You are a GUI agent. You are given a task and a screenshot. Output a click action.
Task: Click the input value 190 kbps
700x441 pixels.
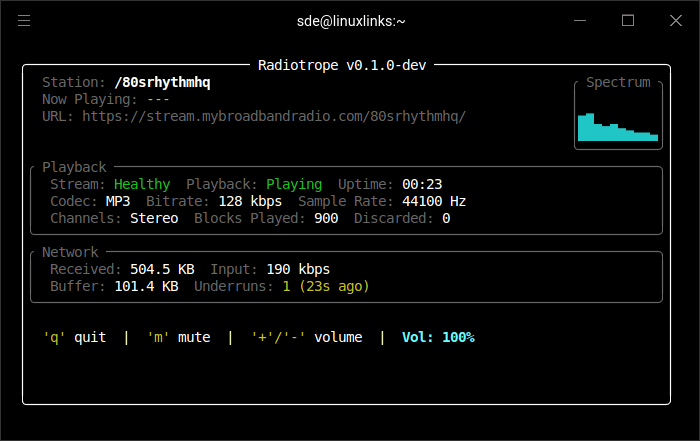click(x=298, y=269)
